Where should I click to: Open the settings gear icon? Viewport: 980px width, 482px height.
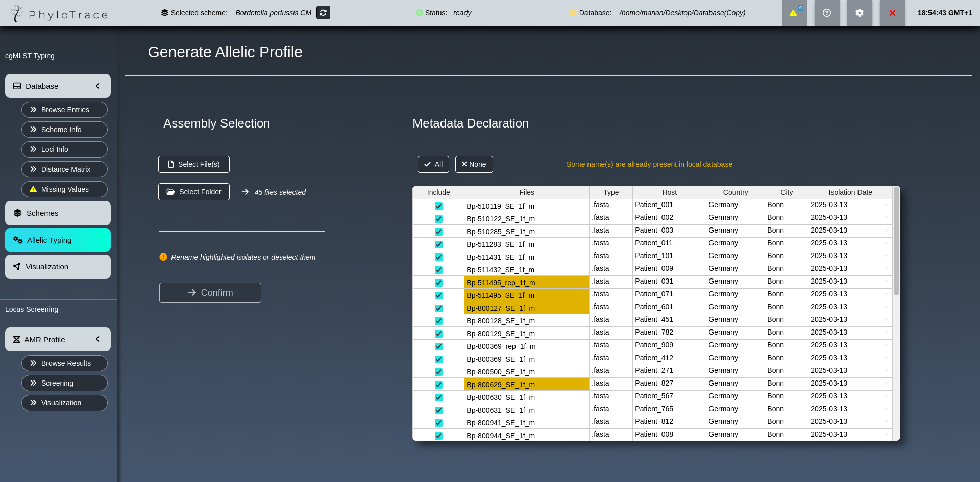tap(860, 13)
